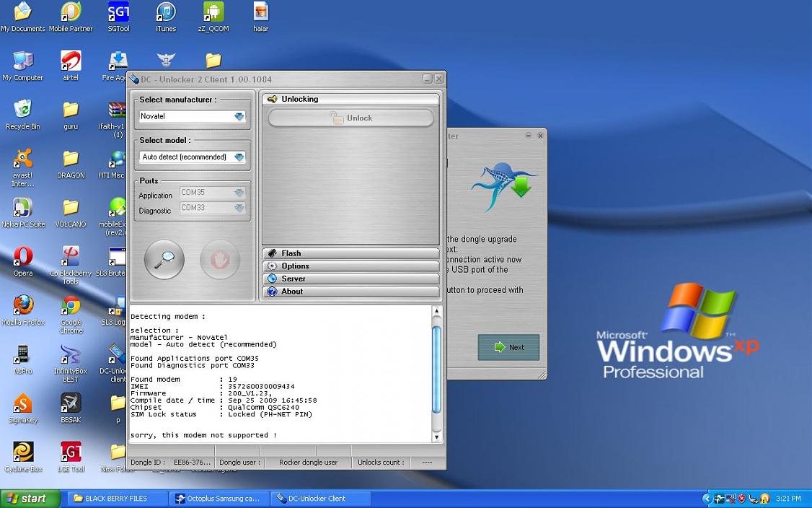
Task: Launch Google Chrome from the desktop
Action: (x=71, y=306)
